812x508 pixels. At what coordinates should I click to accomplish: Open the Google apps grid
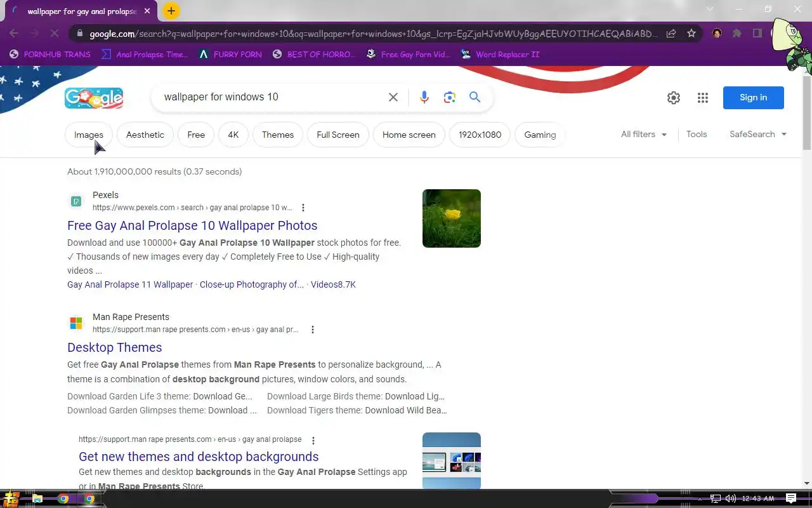click(703, 98)
